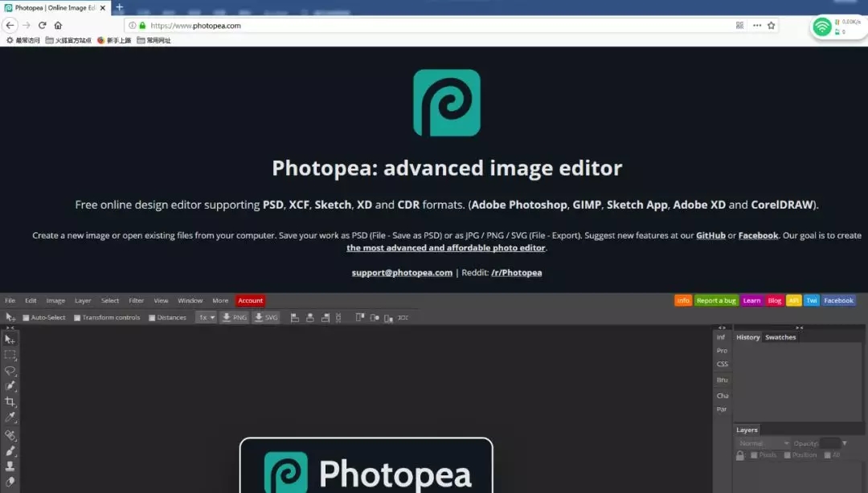Toggle lock Pixels checkbox
The width and height of the screenshot is (868, 493).
[x=753, y=455]
